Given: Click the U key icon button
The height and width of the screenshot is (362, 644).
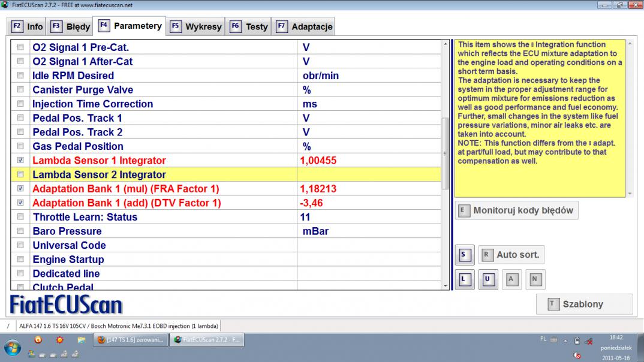Looking at the screenshot, I should coord(488,279).
